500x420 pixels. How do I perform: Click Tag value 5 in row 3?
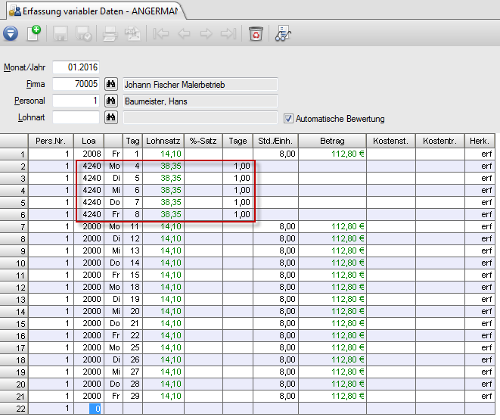pyautogui.click(x=132, y=178)
